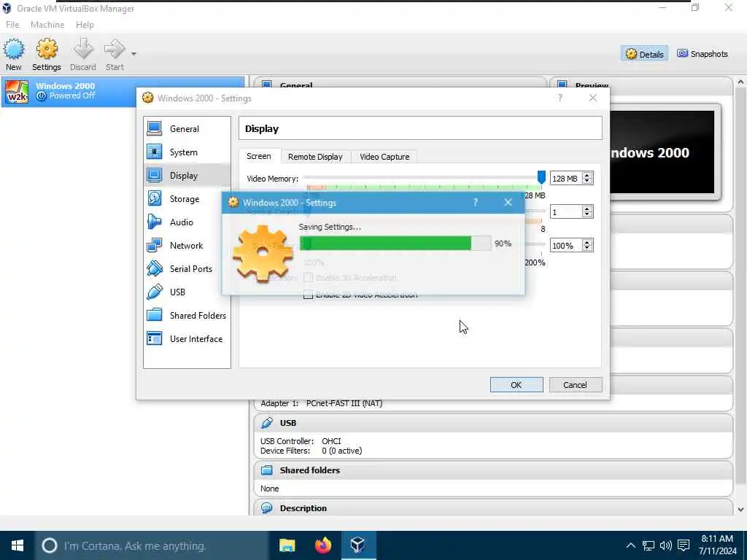Click the Cortana search box
Screen dimensions: 747x560
tap(152, 545)
